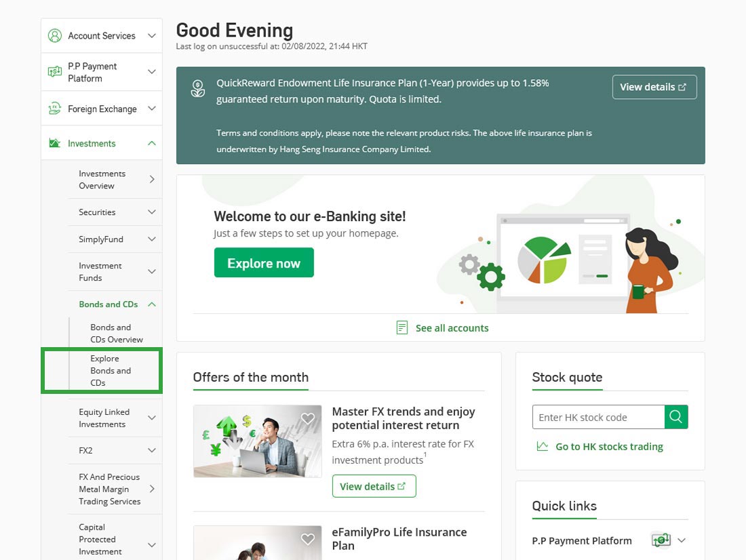The height and width of the screenshot is (560, 746).
Task: Go to HK stocks trading link
Action: (609, 446)
